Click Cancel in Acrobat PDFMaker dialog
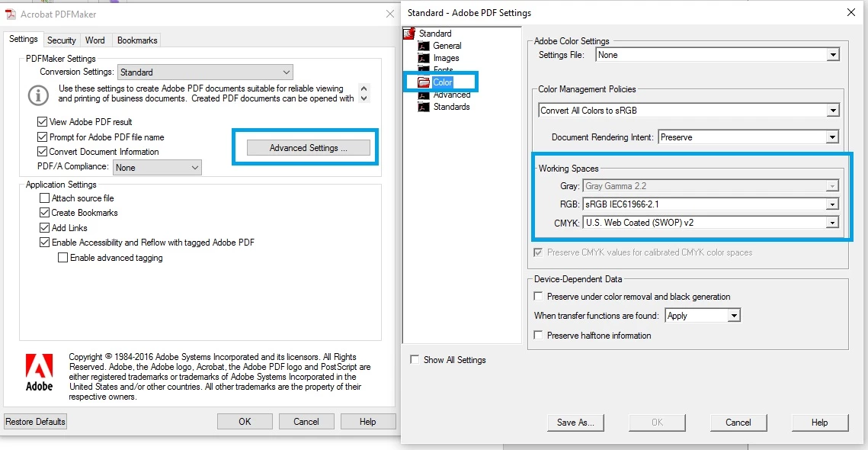 click(306, 422)
